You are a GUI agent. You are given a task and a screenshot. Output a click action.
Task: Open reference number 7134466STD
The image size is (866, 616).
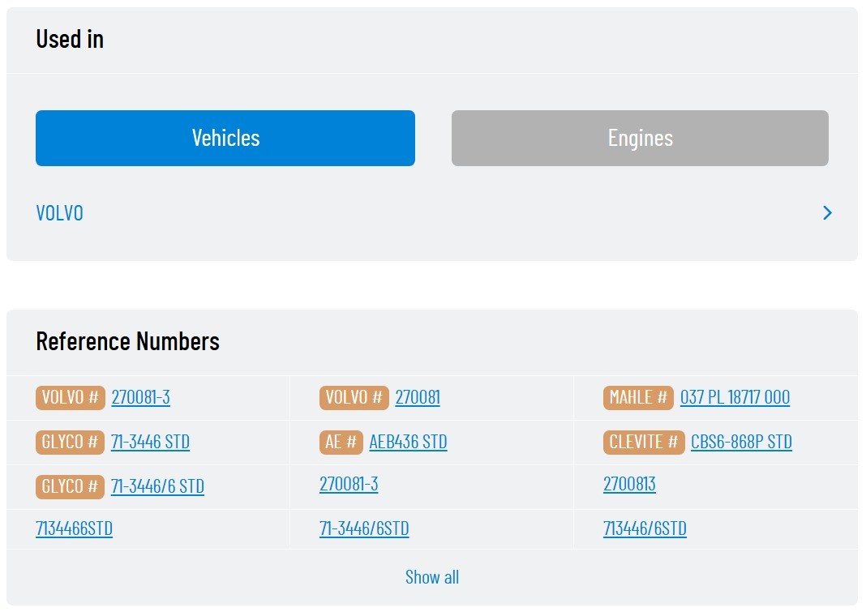[74, 528]
